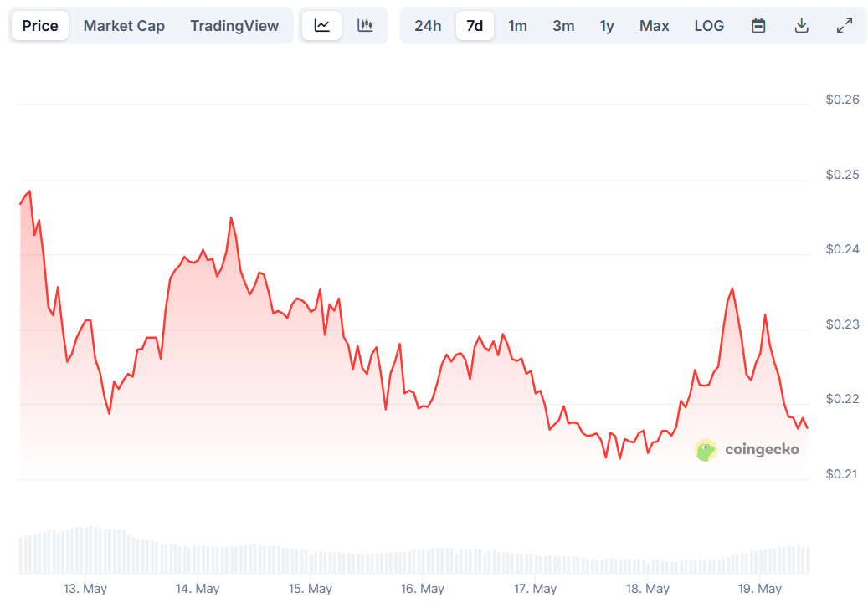Click the 19. May date label
This screenshot has height=603, width=868.
760,589
